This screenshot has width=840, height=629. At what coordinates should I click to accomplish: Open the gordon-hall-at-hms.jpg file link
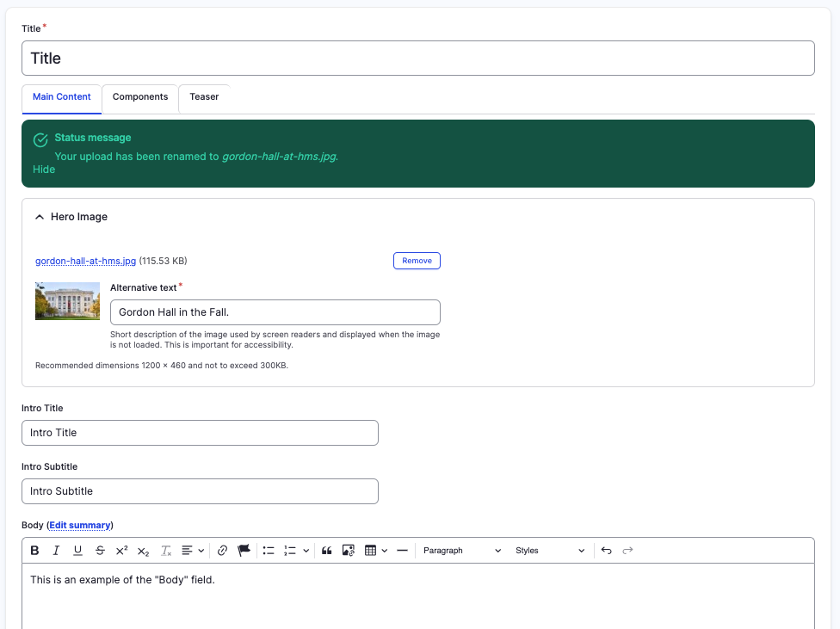85,261
